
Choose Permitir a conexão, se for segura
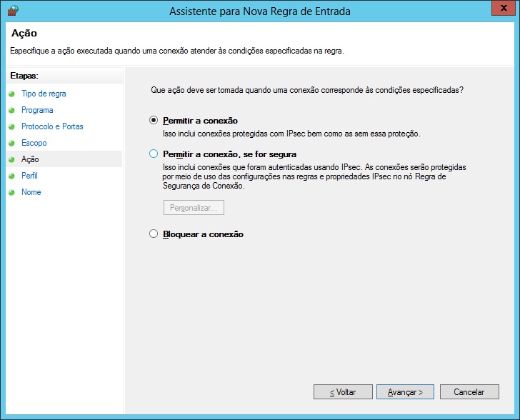tap(153, 154)
